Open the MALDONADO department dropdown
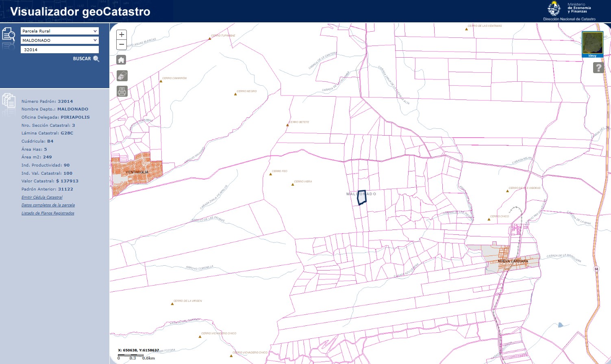 (x=59, y=41)
